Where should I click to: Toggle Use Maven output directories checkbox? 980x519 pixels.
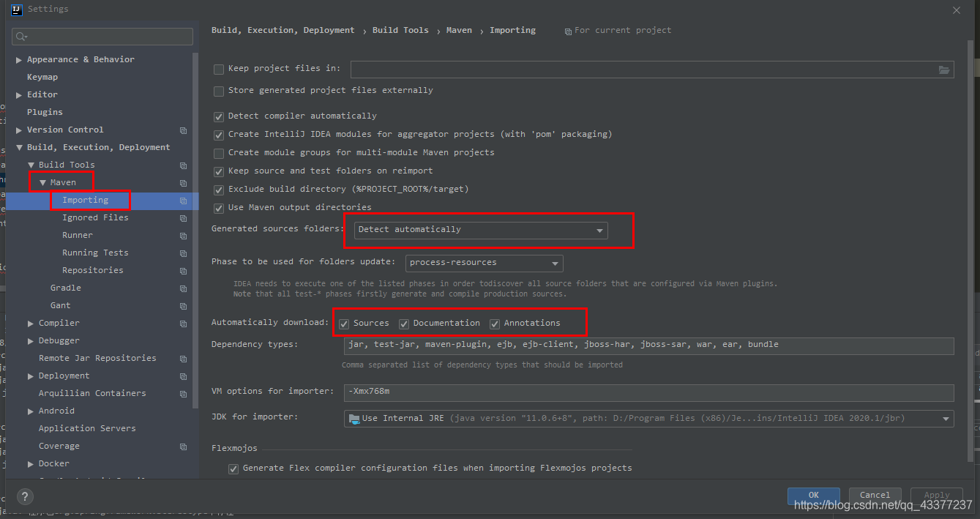coord(219,208)
